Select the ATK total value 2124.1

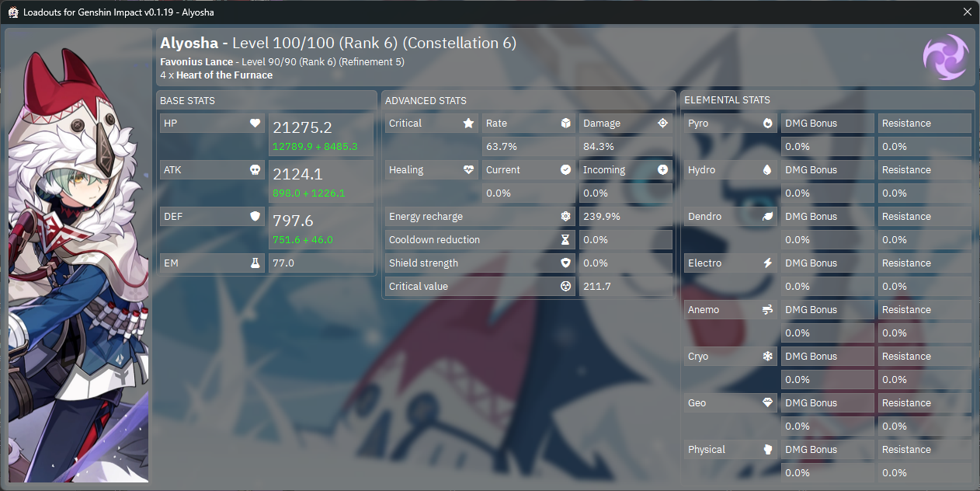coord(297,175)
